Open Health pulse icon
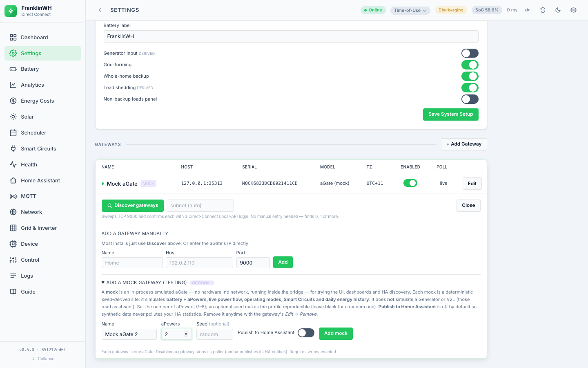This screenshot has width=588, height=368. coord(13,165)
